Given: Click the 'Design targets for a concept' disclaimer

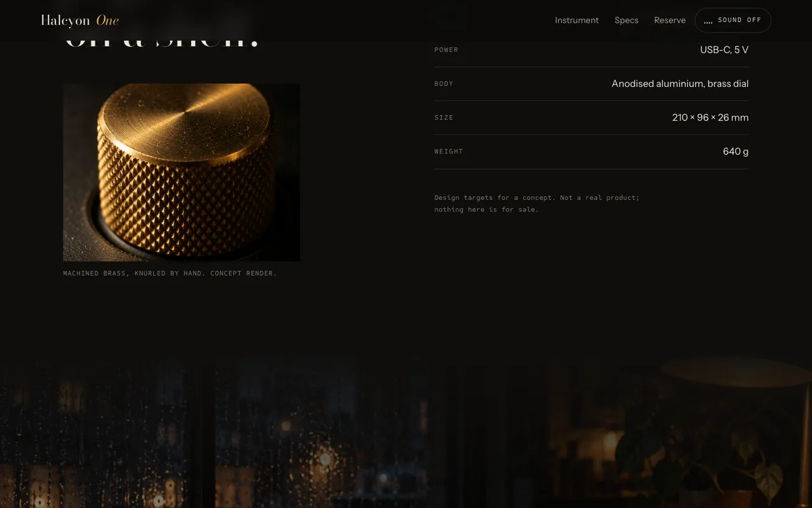Looking at the screenshot, I should click(x=537, y=203).
